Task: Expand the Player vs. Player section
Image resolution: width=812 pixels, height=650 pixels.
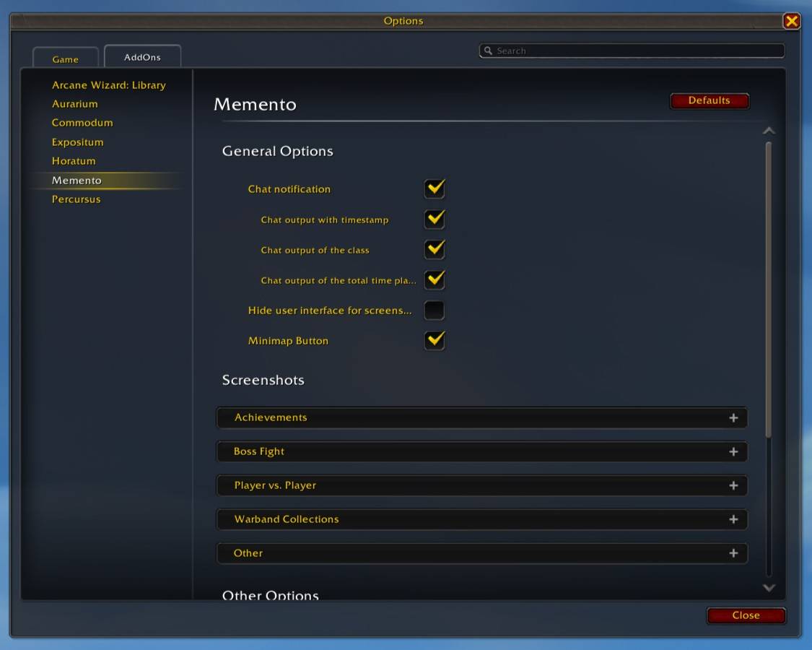Action: pyautogui.click(x=481, y=485)
